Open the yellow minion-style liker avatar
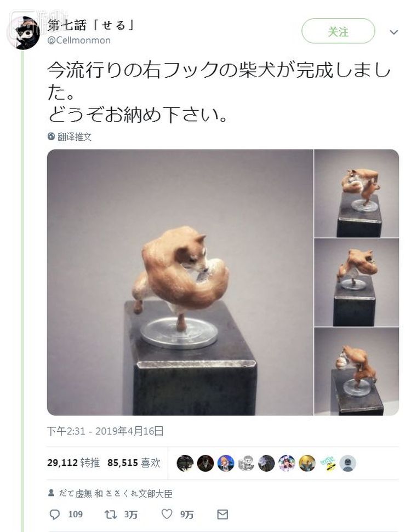Viewport: 411px width, 532px height. click(328, 463)
